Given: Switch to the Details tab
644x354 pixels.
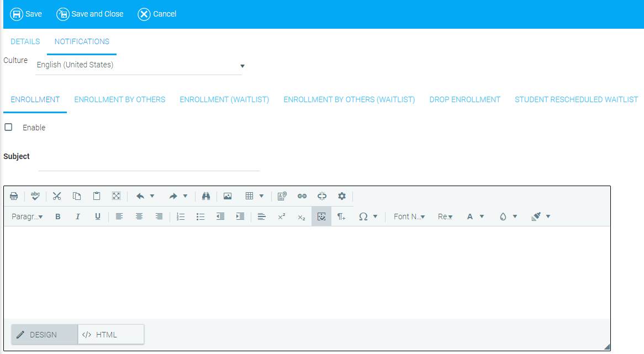Looking at the screenshot, I should tap(25, 41).
